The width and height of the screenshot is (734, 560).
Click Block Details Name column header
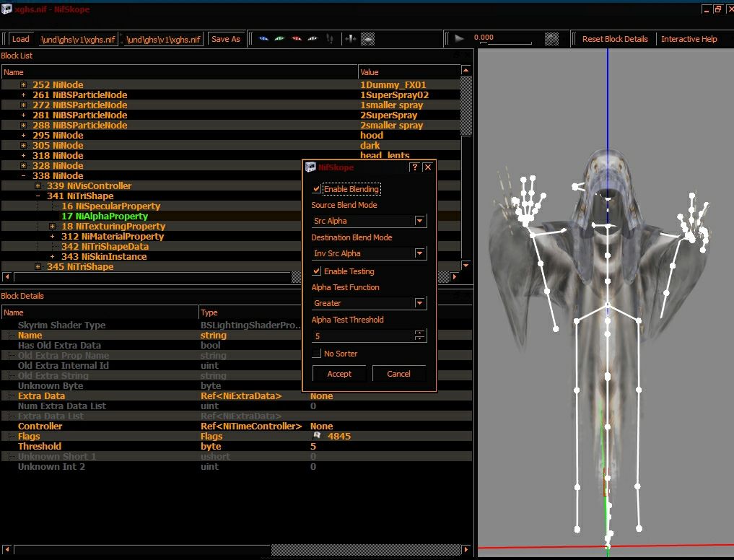[100, 312]
